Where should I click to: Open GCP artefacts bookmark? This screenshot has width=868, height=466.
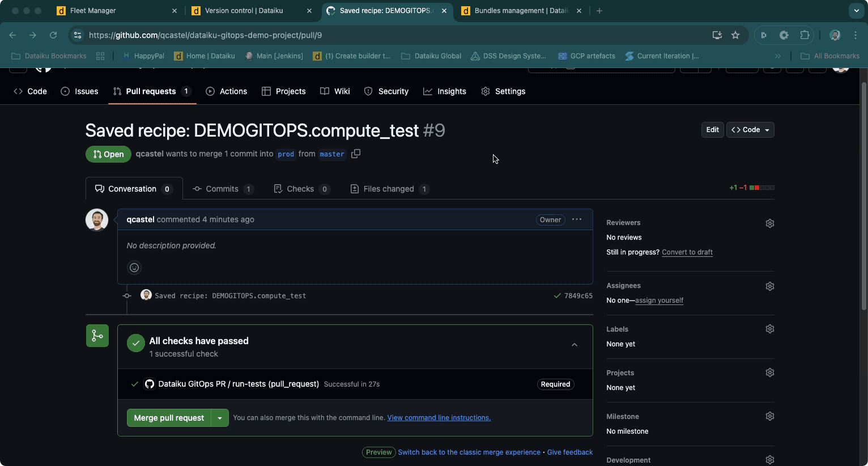pos(586,56)
